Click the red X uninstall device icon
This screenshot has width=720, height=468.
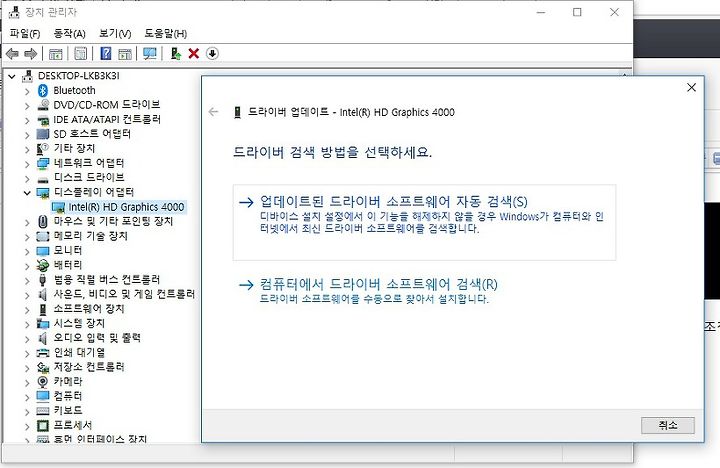click(194, 54)
